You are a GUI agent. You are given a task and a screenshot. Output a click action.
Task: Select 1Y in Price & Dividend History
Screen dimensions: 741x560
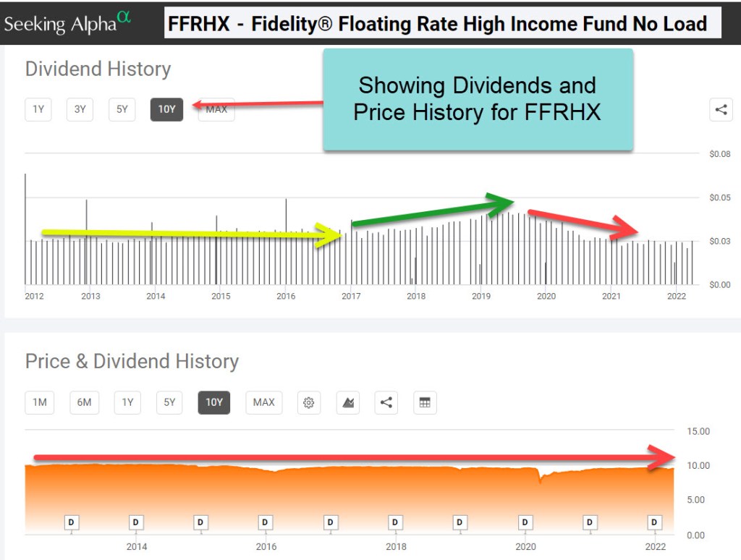pos(127,402)
